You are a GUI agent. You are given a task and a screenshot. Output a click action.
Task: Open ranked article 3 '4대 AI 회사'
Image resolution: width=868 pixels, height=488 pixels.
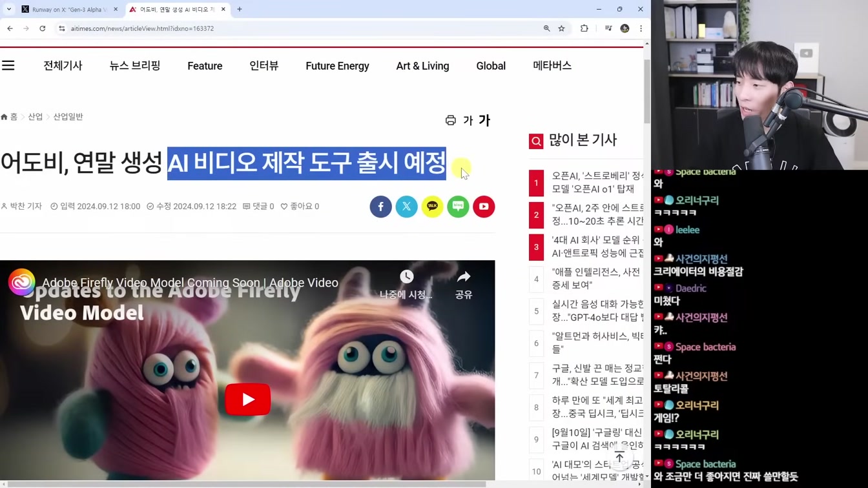tap(597, 247)
